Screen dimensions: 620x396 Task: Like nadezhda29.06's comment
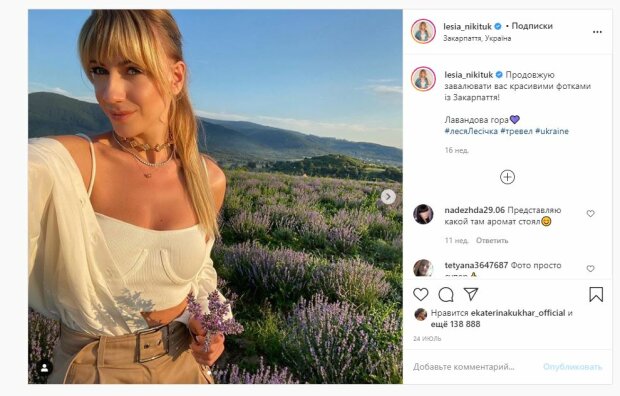tap(590, 214)
